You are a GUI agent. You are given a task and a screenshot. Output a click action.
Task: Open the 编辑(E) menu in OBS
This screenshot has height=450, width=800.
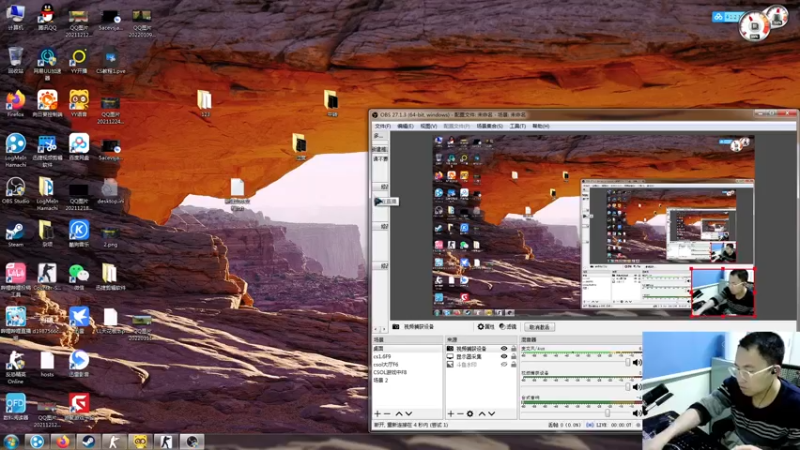pyautogui.click(x=405, y=126)
